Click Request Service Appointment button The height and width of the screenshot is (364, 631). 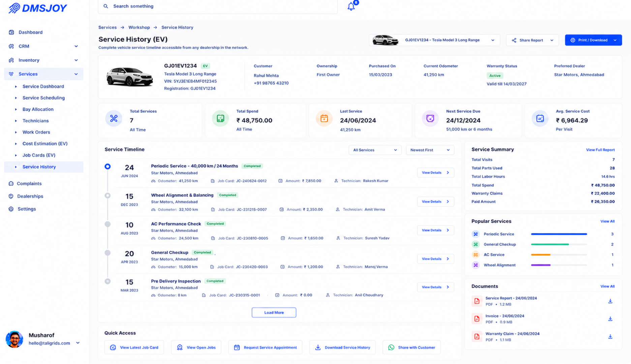click(x=265, y=348)
